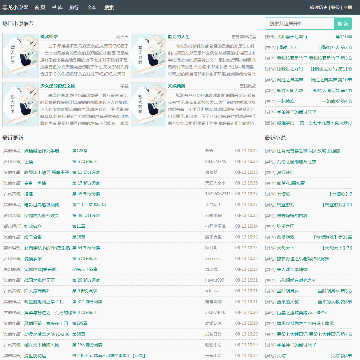Click the green title of the fourth featured novel
Viewport: 360px width, 360px height.
click(x=176, y=86)
